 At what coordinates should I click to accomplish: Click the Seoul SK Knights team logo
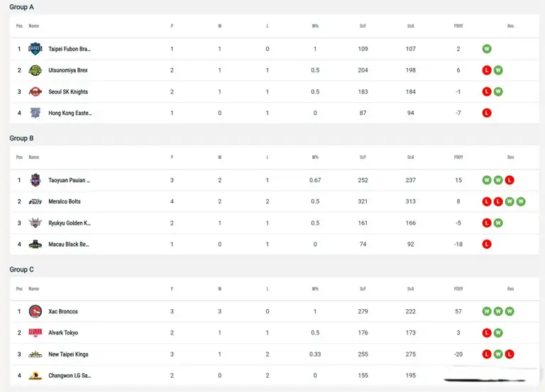coord(35,91)
